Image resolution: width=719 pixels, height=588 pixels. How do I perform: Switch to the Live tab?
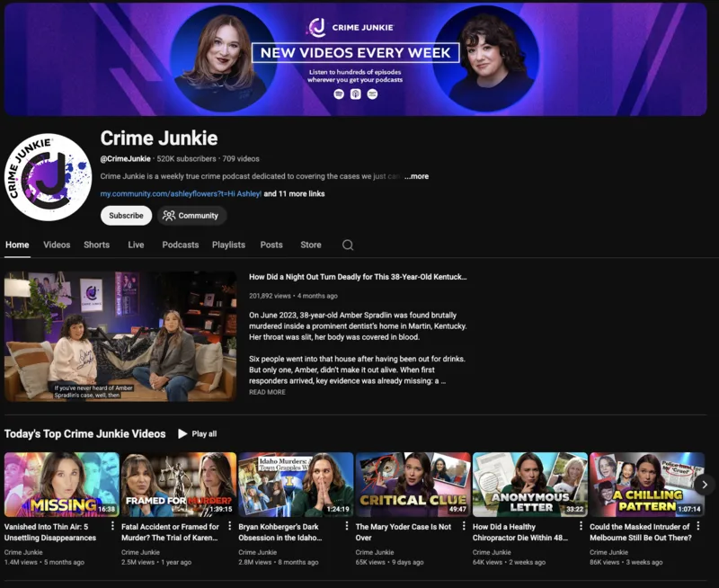point(136,245)
